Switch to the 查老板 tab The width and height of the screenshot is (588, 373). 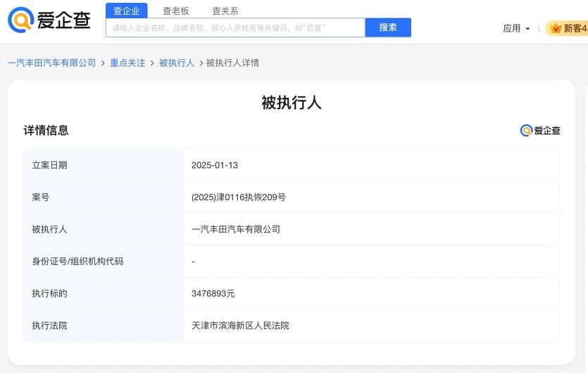coord(176,11)
